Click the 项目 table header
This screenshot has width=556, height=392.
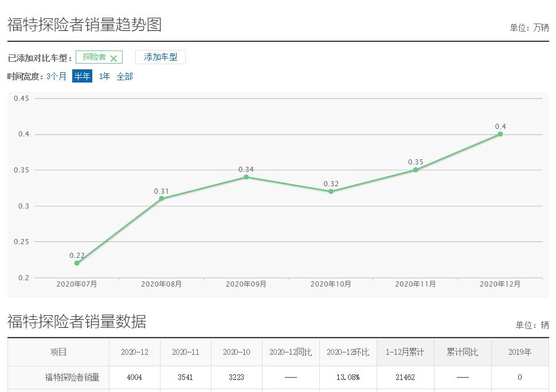click(x=58, y=352)
